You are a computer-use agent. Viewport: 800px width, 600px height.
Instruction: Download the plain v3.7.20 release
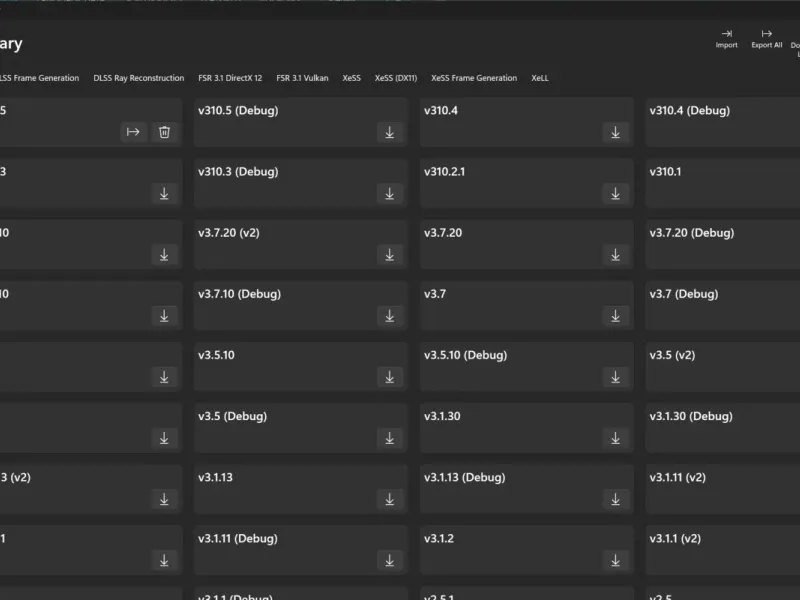pos(615,255)
